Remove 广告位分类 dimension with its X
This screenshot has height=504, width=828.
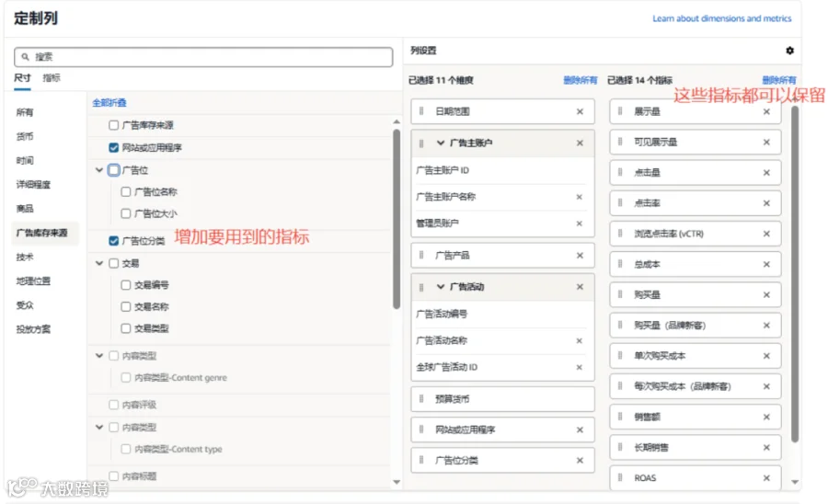point(580,461)
